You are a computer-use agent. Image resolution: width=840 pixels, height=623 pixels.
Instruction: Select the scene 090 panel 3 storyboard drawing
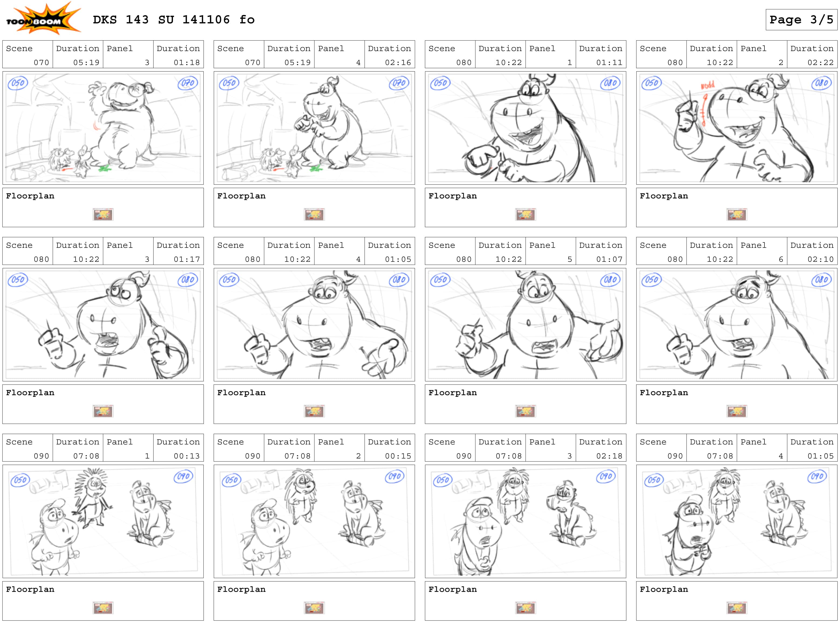[x=526, y=522]
